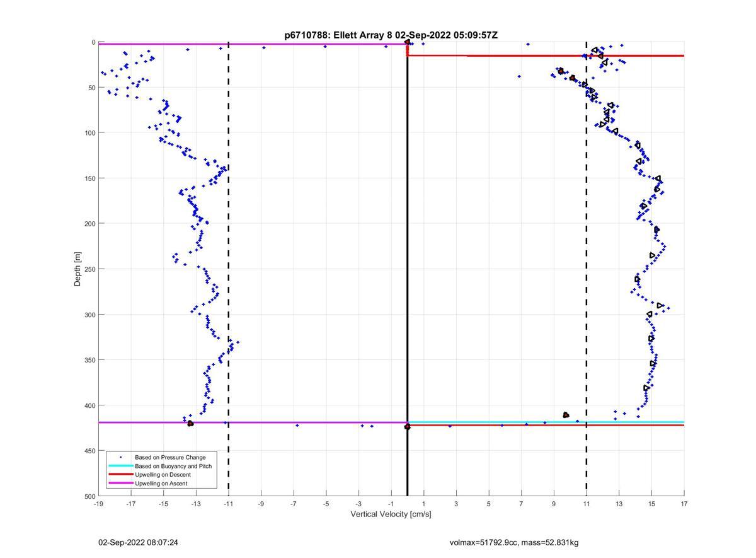Image resolution: width=756 pixels, height=558 pixels.
Task: Click x-axis tick label '17'
Action: 684,504
